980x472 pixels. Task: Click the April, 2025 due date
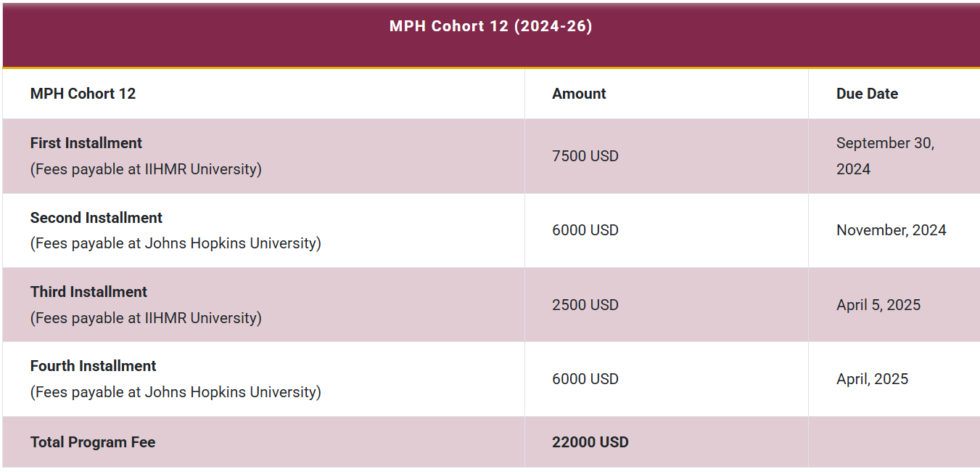(x=872, y=379)
